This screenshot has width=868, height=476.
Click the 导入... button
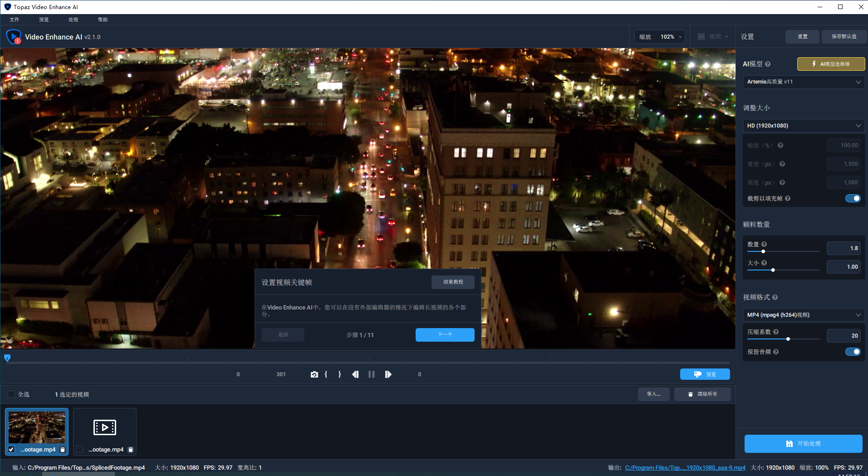(654, 394)
